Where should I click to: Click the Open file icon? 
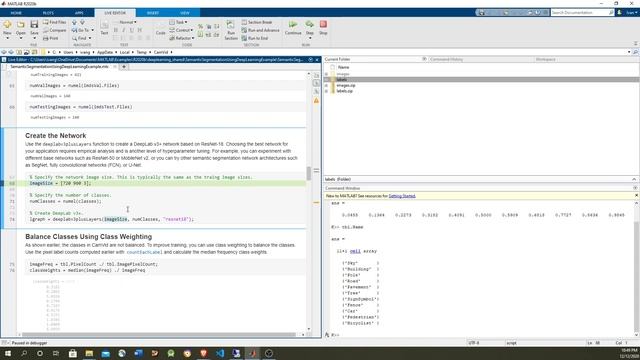click(20, 24)
